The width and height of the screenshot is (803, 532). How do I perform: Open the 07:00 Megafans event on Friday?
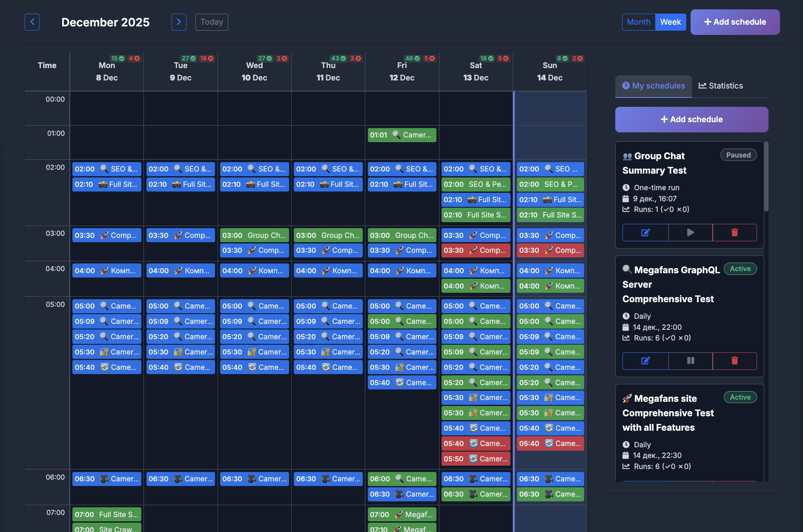pyautogui.click(x=401, y=514)
